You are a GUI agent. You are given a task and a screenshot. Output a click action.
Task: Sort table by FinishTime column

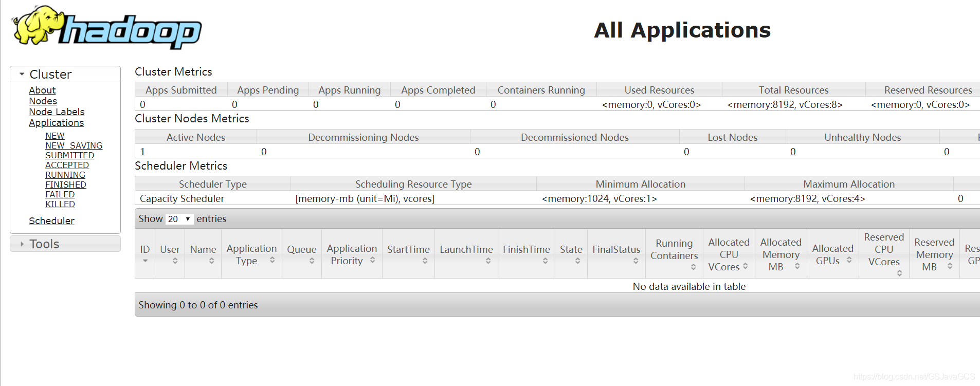coord(527,254)
